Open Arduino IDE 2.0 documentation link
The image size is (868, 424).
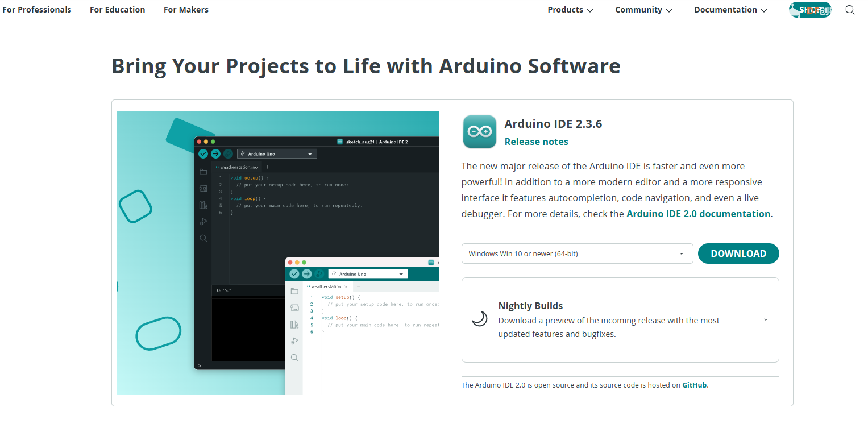(699, 214)
